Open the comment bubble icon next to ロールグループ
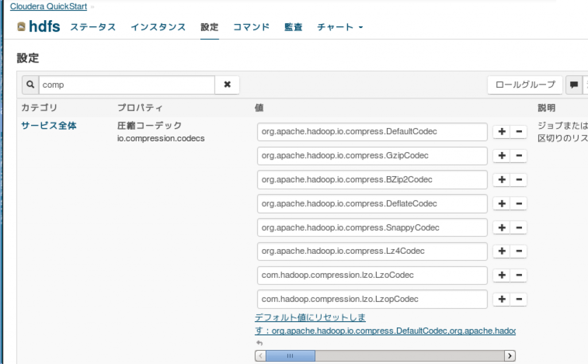 [574, 85]
